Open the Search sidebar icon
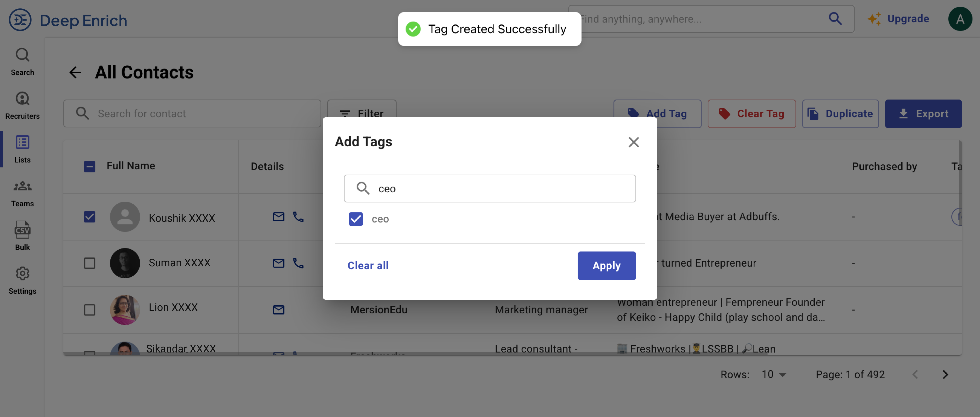Screen dimensions: 980x417 click(22, 61)
